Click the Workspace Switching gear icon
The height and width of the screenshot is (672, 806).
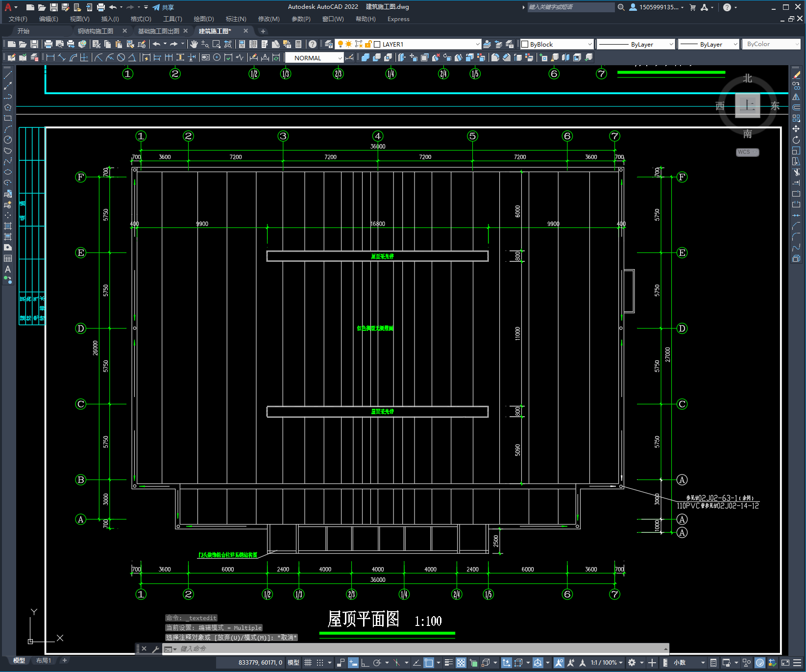click(x=632, y=663)
